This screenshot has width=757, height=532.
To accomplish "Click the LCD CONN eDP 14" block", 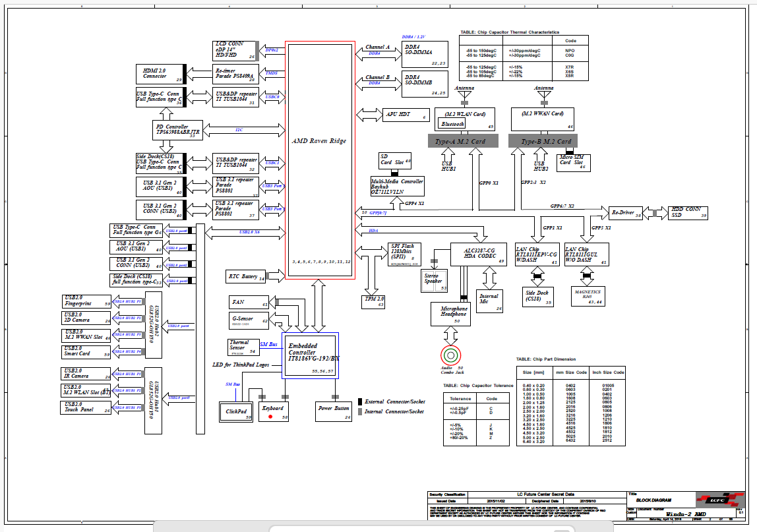I will pyautogui.click(x=234, y=50).
